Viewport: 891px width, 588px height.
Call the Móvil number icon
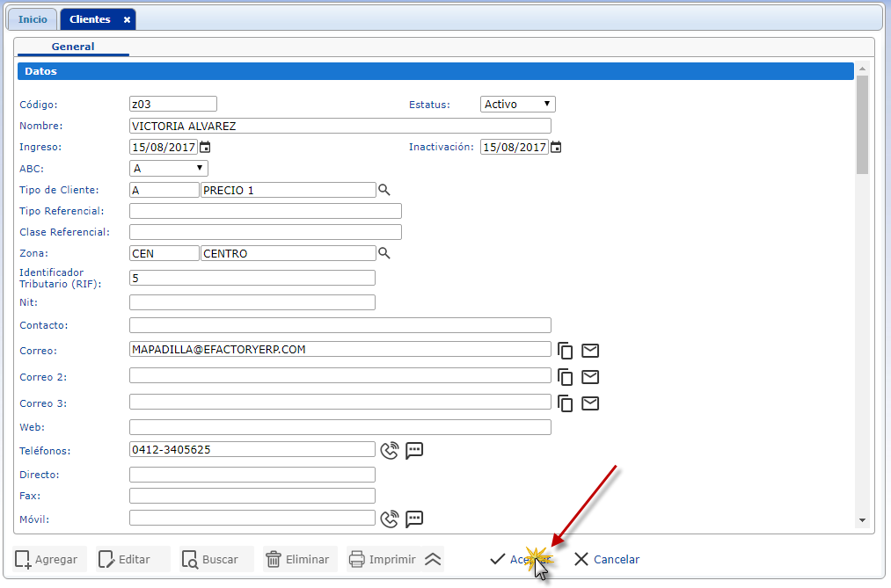(390, 519)
